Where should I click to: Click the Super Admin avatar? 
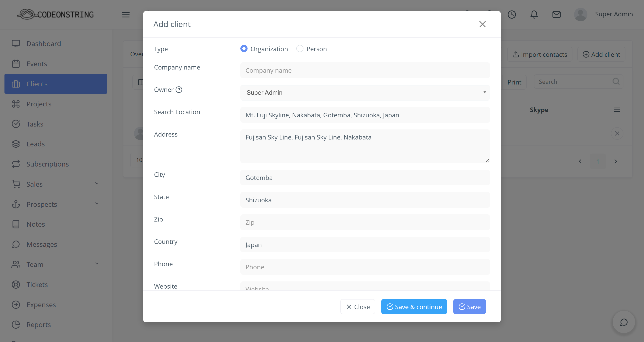pos(580,15)
